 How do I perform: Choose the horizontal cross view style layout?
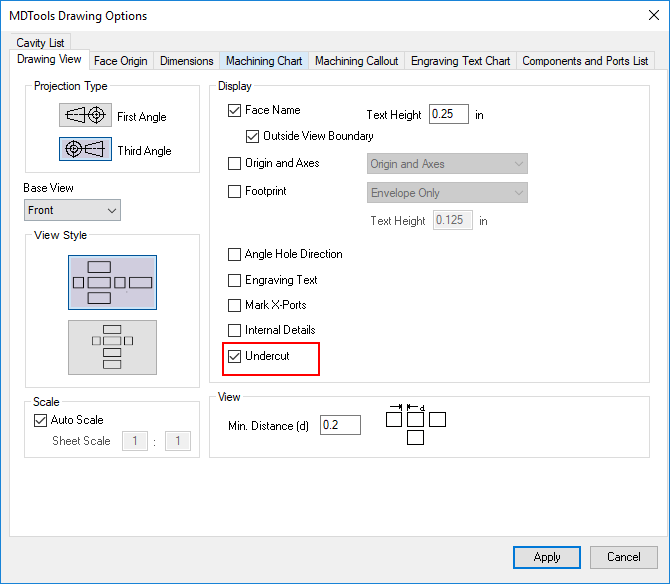(112, 282)
